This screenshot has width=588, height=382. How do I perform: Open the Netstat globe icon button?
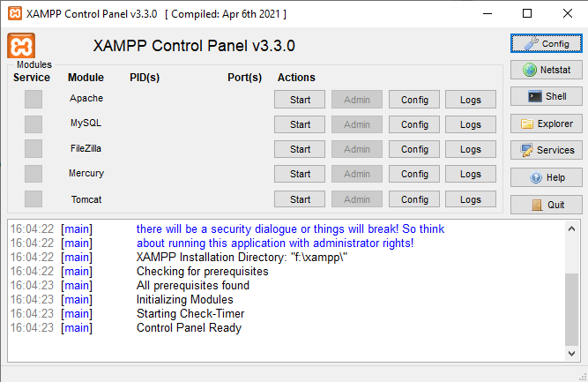point(530,70)
